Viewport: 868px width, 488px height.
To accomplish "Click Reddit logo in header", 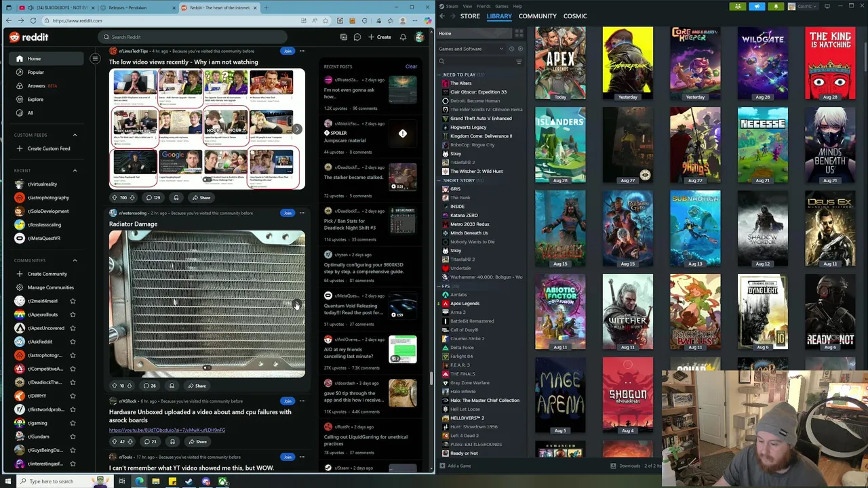I will [x=28, y=37].
